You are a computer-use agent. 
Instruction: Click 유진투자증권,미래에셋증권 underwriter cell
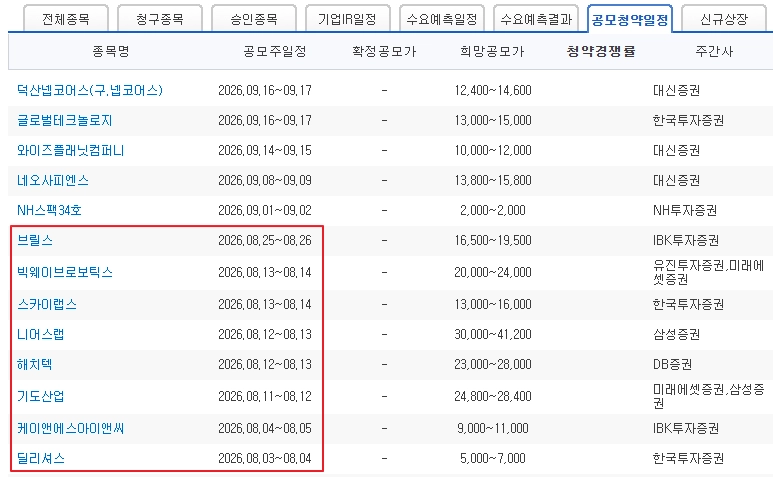[708, 273]
